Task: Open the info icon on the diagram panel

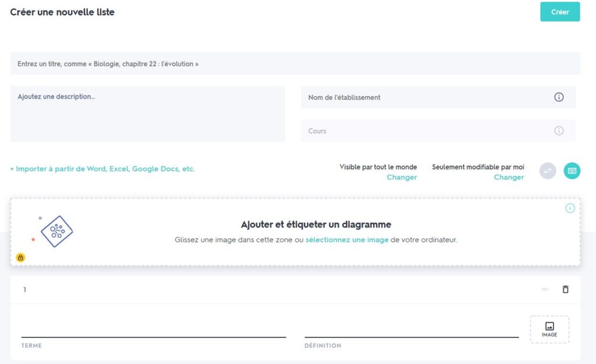Action: click(x=570, y=207)
